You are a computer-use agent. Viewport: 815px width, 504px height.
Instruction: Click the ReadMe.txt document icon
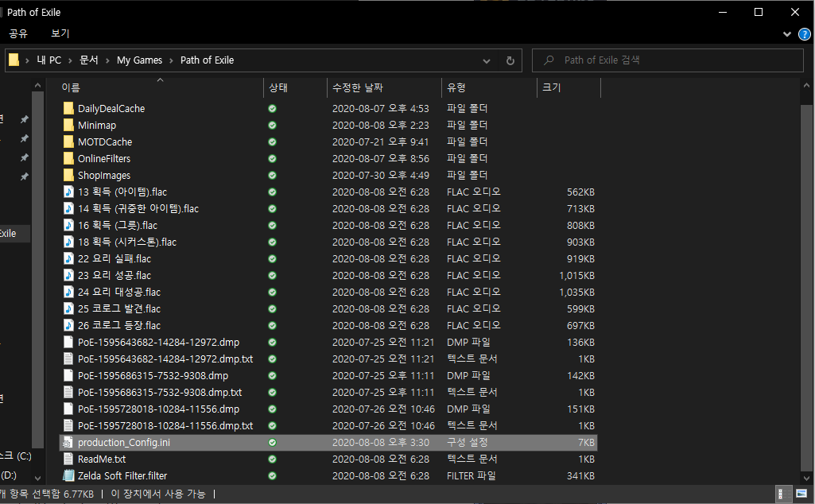coord(68,459)
